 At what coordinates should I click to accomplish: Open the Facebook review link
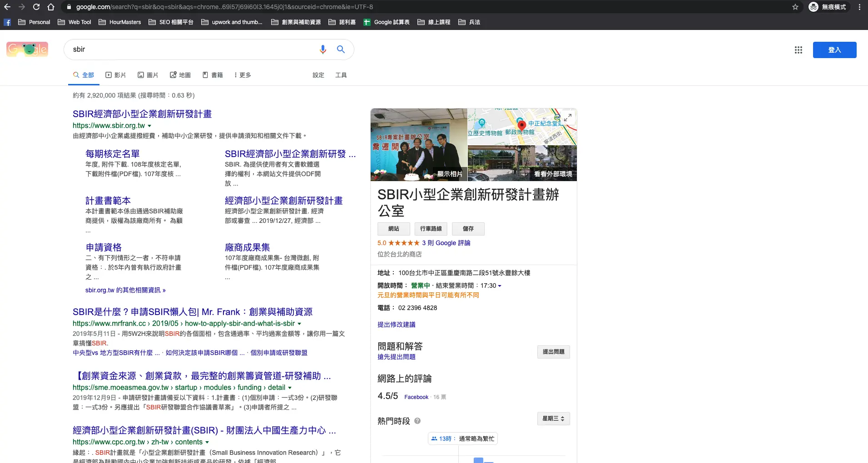click(x=416, y=397)
